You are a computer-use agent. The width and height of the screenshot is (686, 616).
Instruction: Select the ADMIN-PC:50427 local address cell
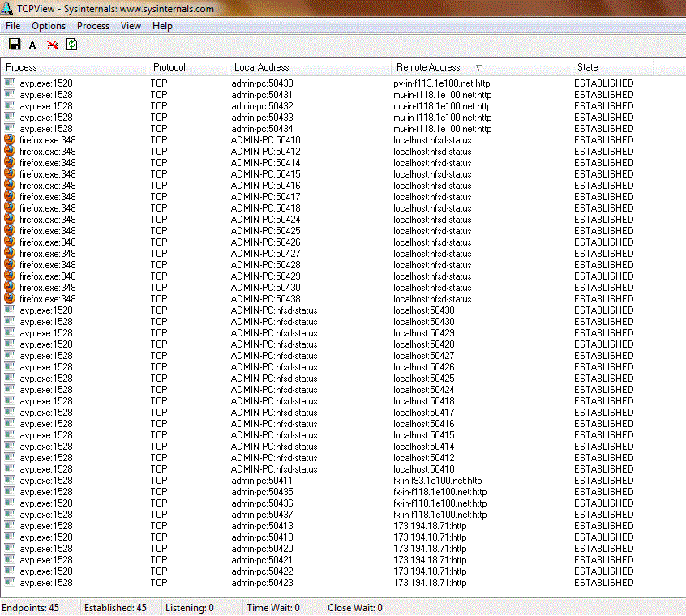click(266, 254)
